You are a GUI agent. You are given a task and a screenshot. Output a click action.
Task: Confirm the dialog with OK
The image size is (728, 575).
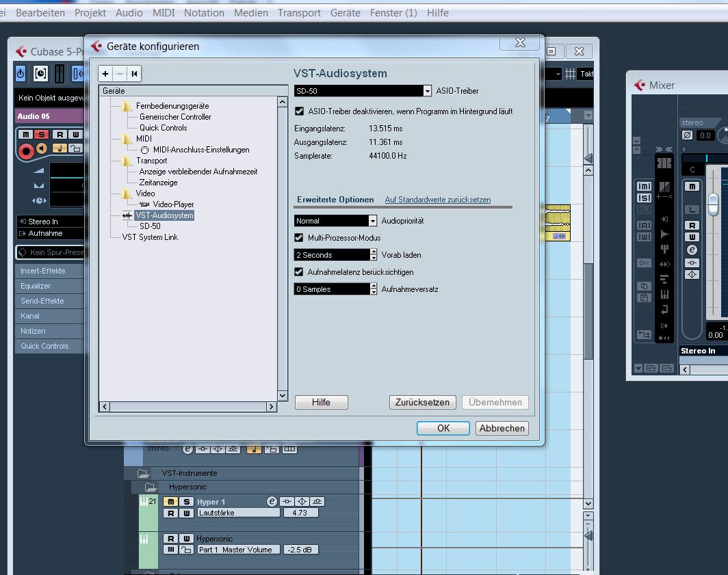point(443,429)
